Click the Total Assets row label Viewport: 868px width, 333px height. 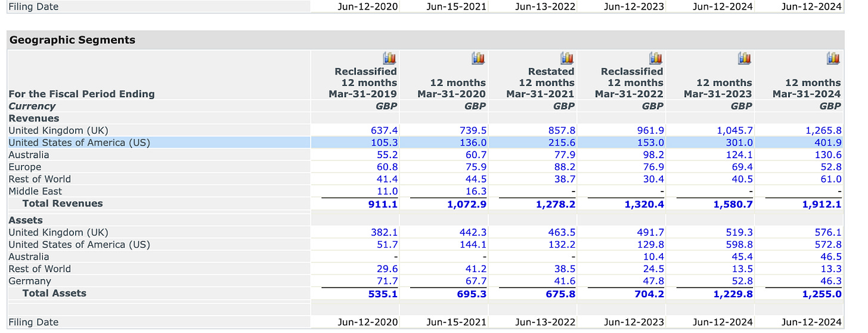tap(54, 293)
